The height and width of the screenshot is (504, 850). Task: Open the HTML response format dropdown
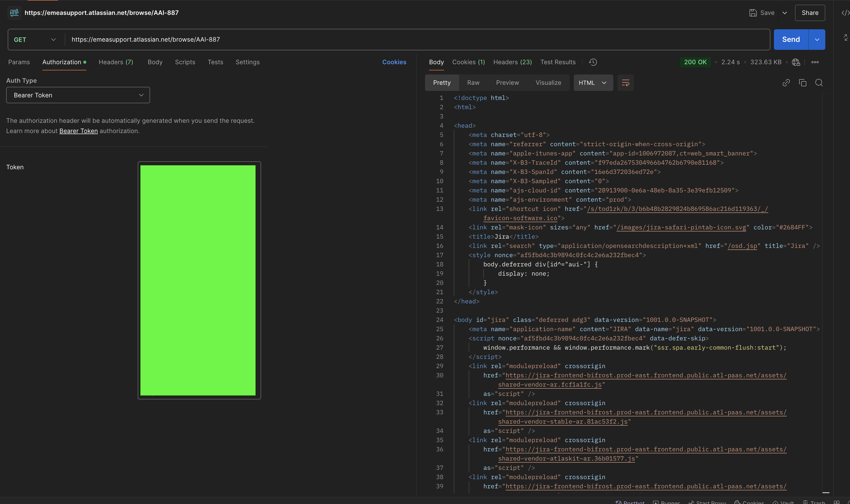pos(593,82)
